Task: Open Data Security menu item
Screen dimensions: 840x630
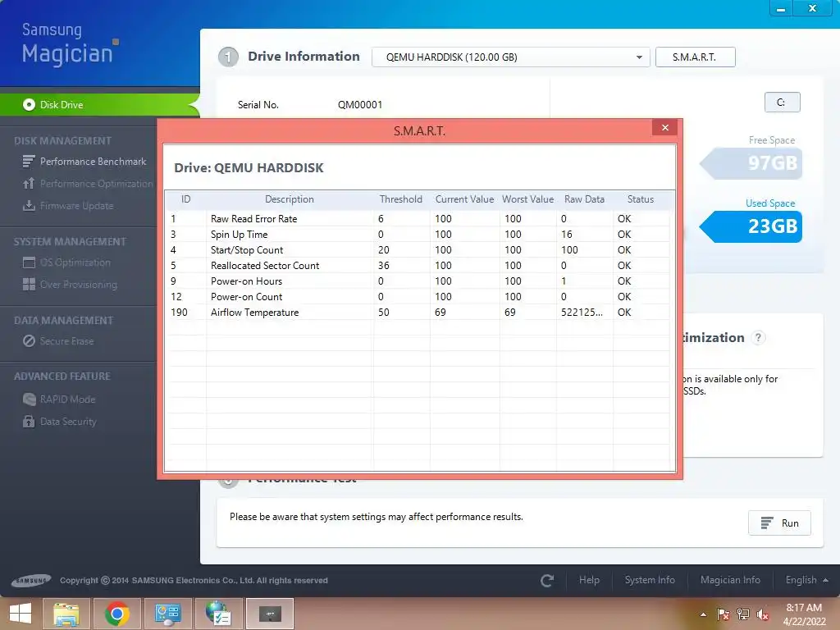Action: point(68,422)
